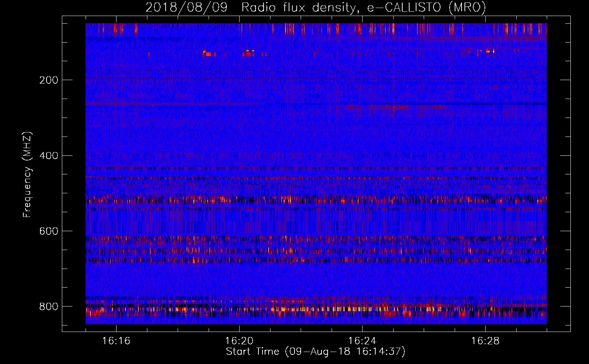589x364 pixels.
Task: Click the 800 frequency tick label
Action: coord(49,306)
